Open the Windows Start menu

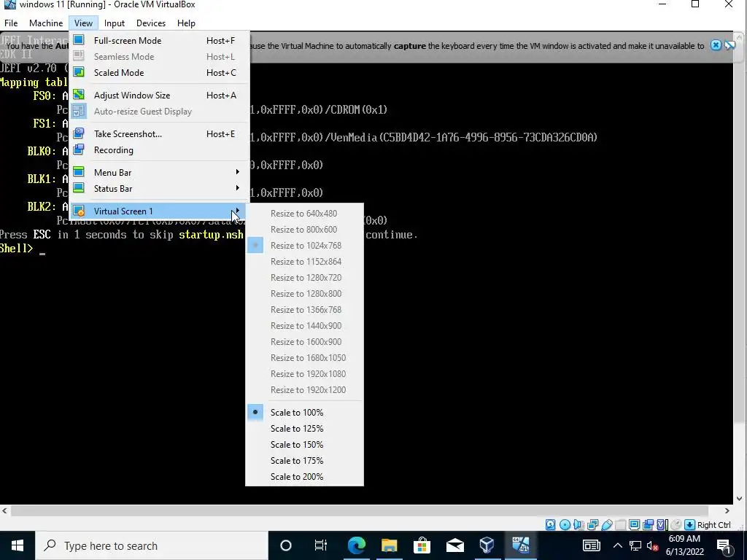tap(18, 545)
